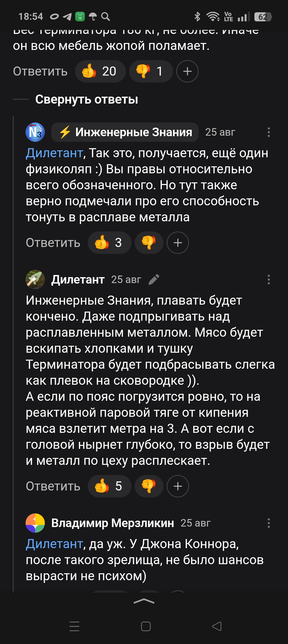Like Инженерные Знания comment with 3 likes
This screenshot has width=288, height=644.
point(109,243)
